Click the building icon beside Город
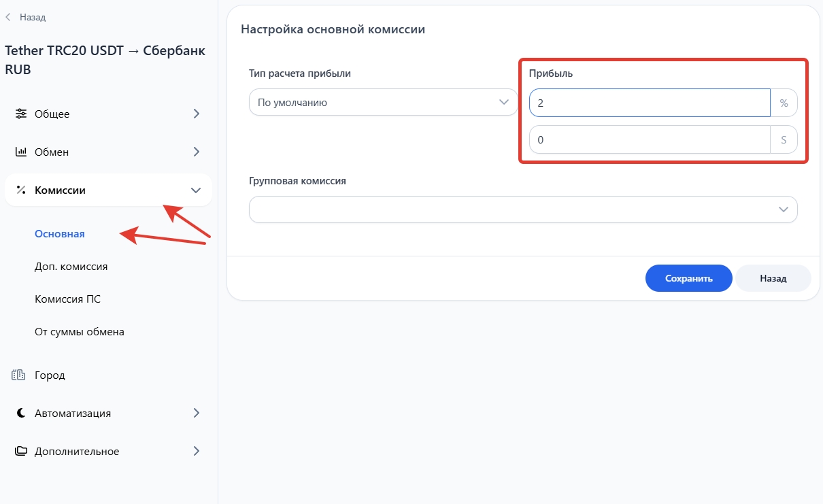Viewport: 823px width, 504px height. tap(19, 375)
